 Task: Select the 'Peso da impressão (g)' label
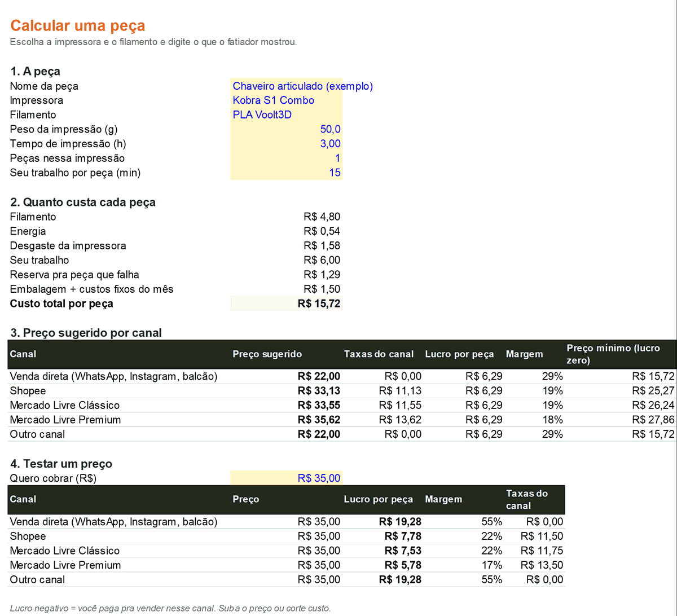[x=64, y=129]
